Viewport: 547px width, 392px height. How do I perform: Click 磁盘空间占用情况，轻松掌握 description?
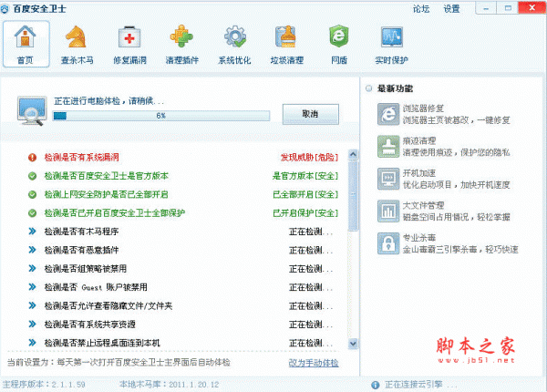tap(457, 218)
